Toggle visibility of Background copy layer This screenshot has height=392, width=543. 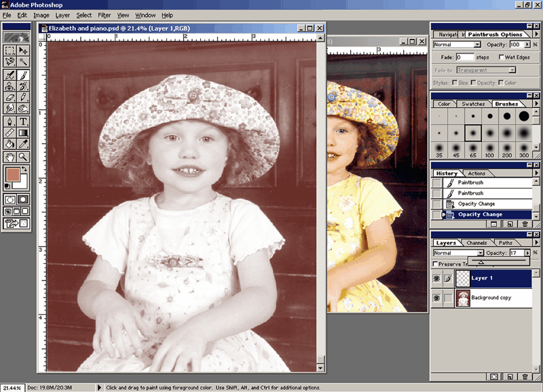[438, 298]
